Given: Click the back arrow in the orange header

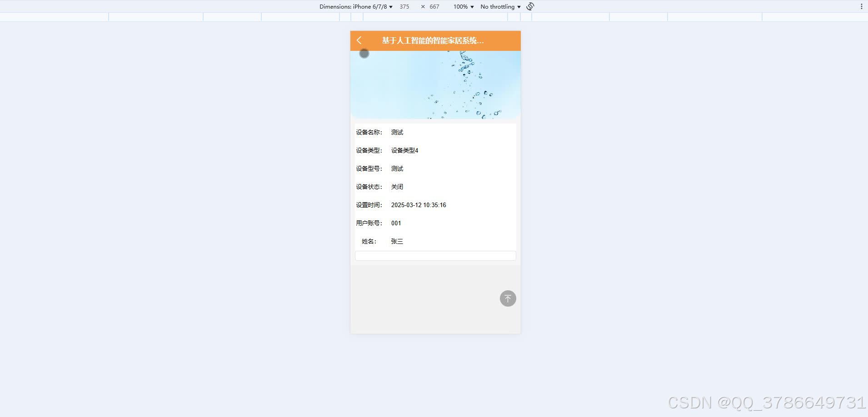Looking at the screenshot, I should pyautogui.click(x=359, y=40).
